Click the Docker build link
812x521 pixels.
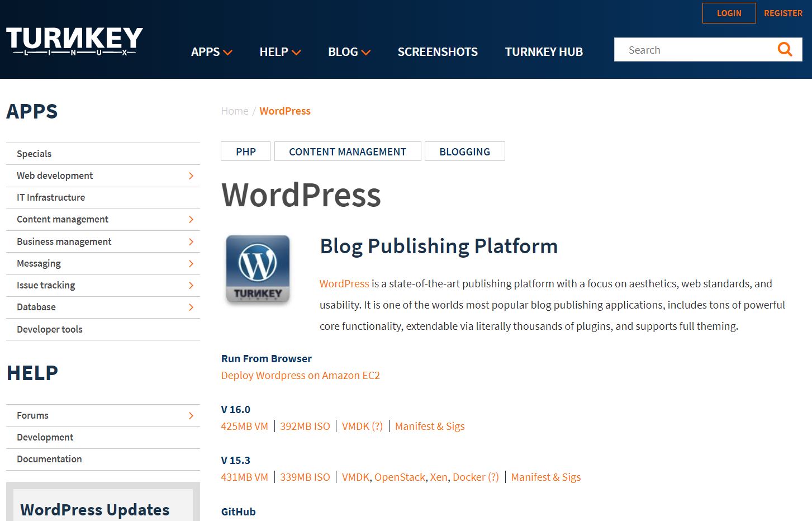pos(469,477)
